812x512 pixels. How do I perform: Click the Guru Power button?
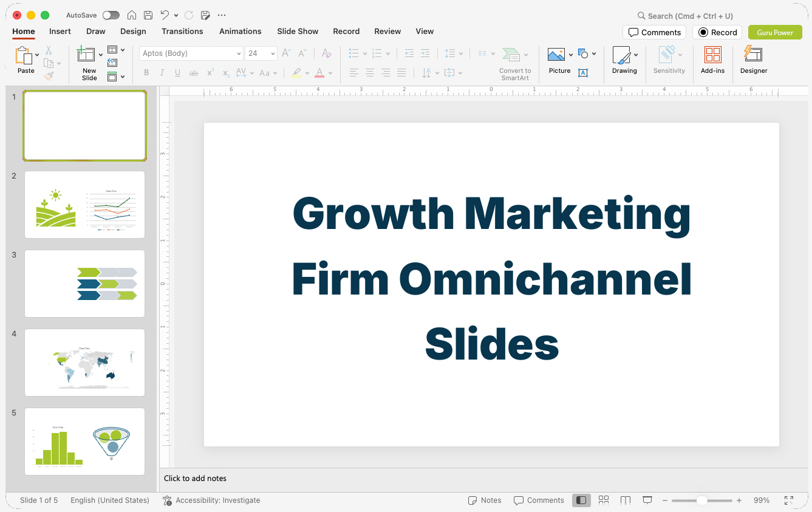tap(775, 32)
